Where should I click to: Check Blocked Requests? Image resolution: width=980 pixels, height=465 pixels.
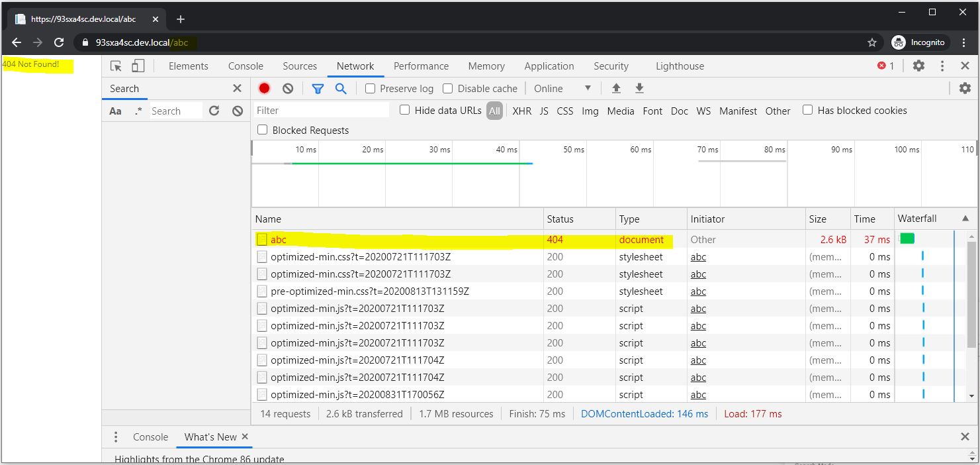[263, 130]
